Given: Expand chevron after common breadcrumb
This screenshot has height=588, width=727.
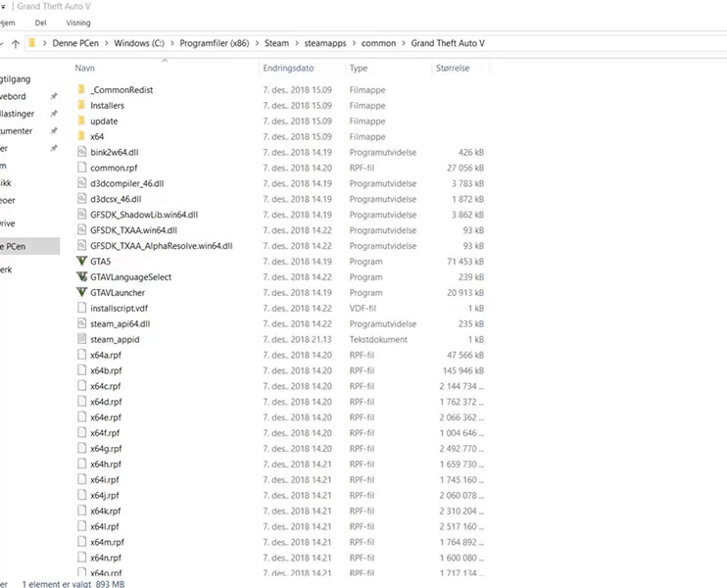Looking at the screenshot, I should tap(404, 43).
